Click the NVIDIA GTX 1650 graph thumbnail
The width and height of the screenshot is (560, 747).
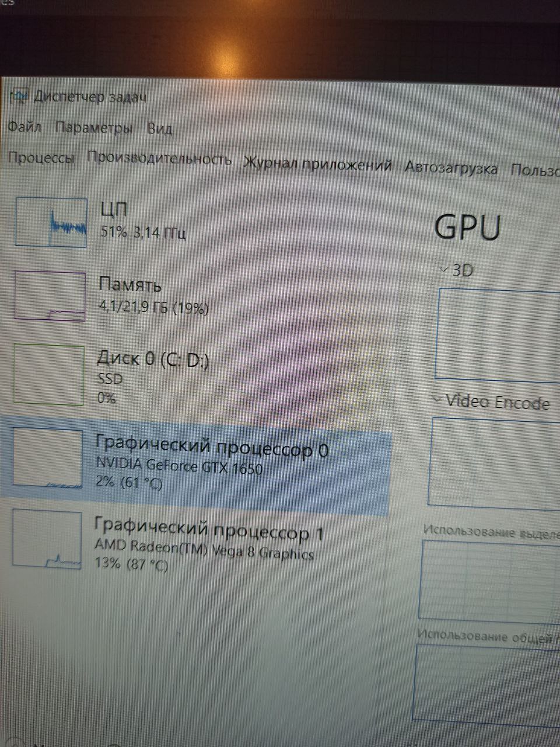point(47,458)
